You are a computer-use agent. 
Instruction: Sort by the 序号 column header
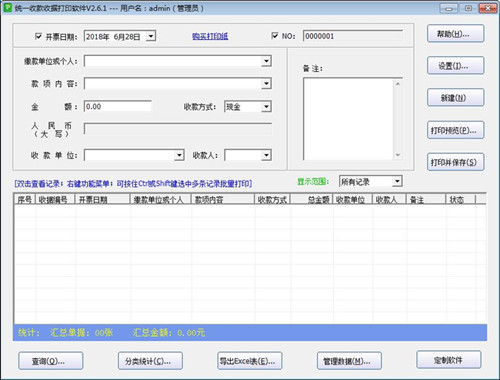tap(25, 200)
